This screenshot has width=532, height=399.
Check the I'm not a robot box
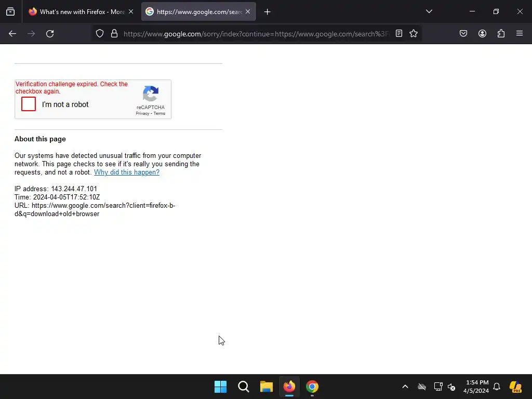tap(29, 104)
